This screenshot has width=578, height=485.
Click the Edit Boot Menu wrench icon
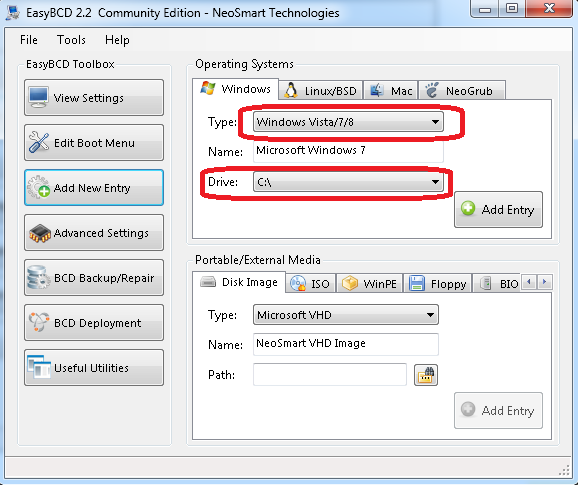39,142
